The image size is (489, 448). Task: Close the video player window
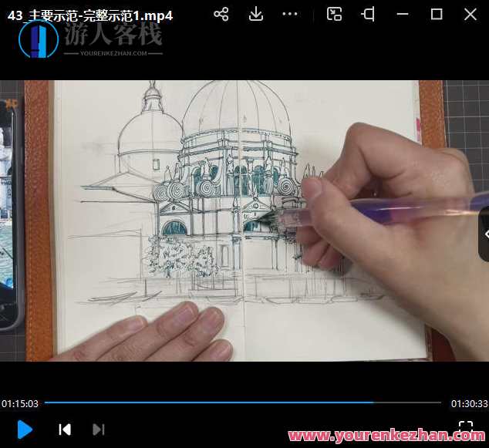click(470, 14)
